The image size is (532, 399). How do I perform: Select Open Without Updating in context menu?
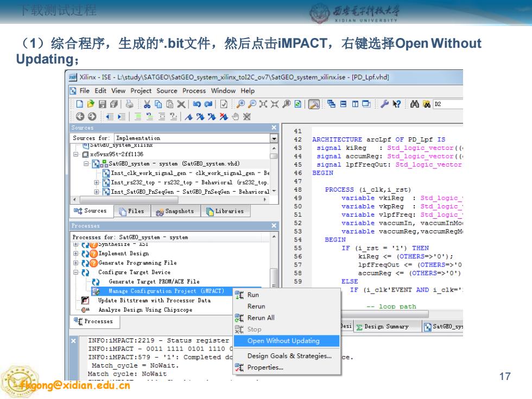(287, 341)
